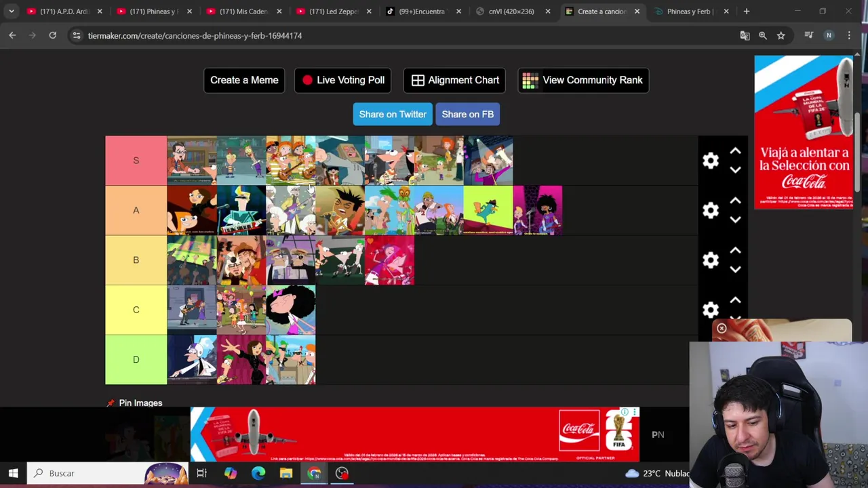
Task: Open zoom magnifier icon in address bar
Action: coord(763,35)
